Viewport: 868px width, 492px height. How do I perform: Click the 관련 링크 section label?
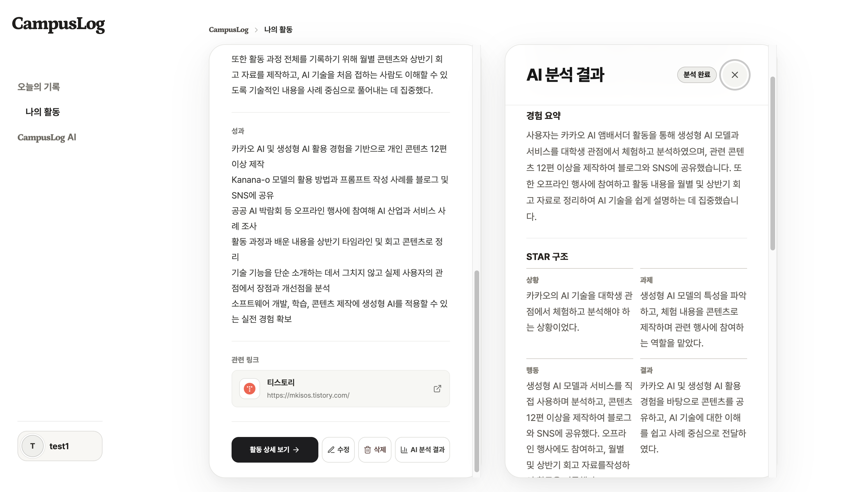pyautogui.click(x=245, y=360)
